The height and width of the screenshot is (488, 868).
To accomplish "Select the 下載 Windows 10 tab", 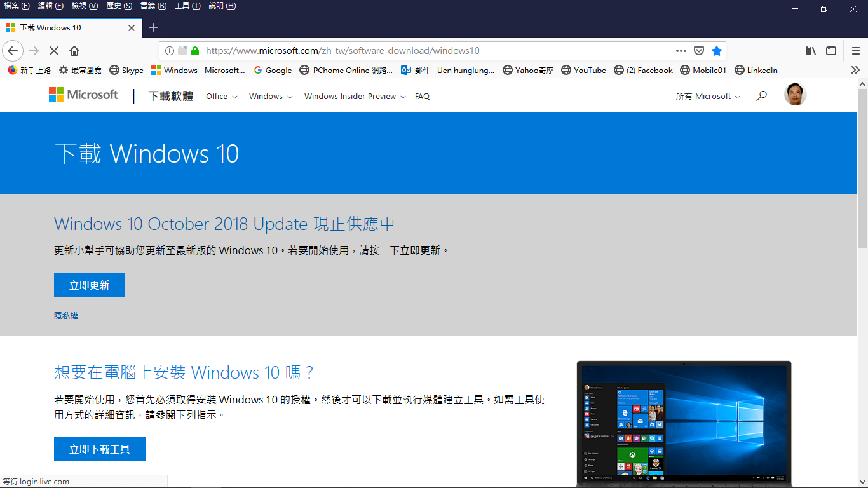I will pyautogui.click(x=71, y=28).
